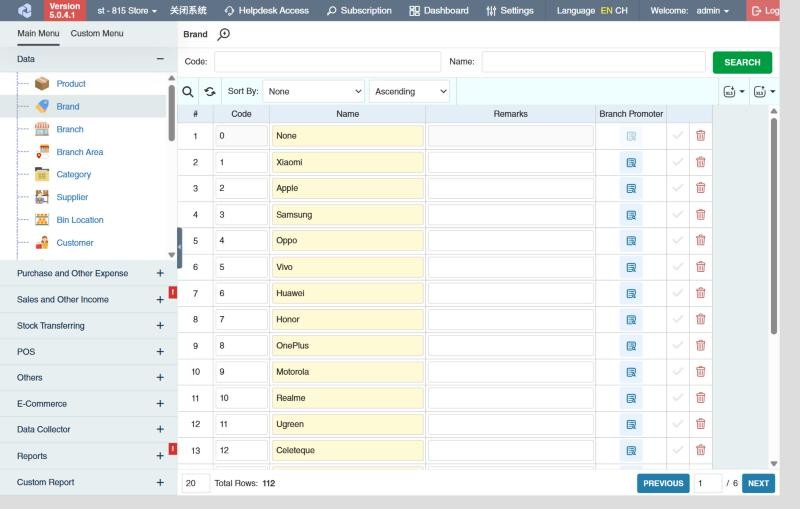
Task: Click the toolbar search magnifier icon
Action: pyautogui.click(x=188, y=92)
